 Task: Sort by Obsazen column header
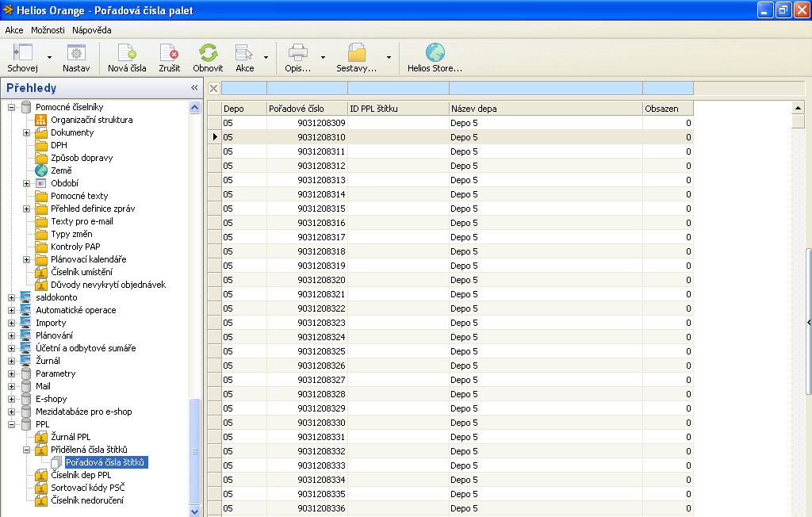[x=668, y=109]
